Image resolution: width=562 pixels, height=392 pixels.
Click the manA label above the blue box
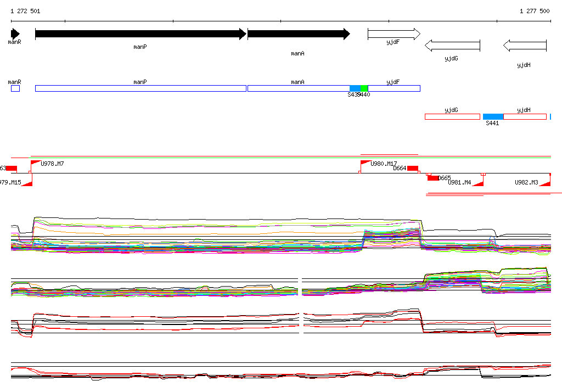(298, 82)
